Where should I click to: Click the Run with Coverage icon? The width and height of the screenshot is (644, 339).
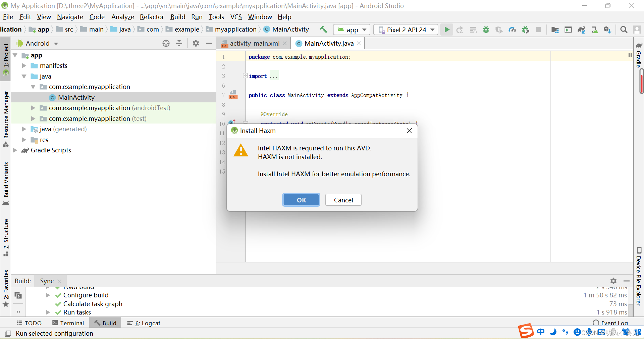pyautogui.click(x=499, y=30)
